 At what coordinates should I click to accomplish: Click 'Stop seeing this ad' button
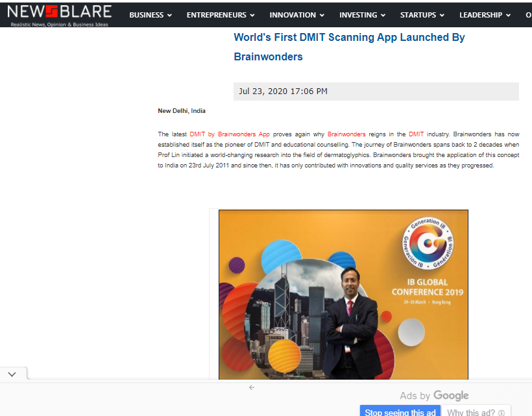400,411
